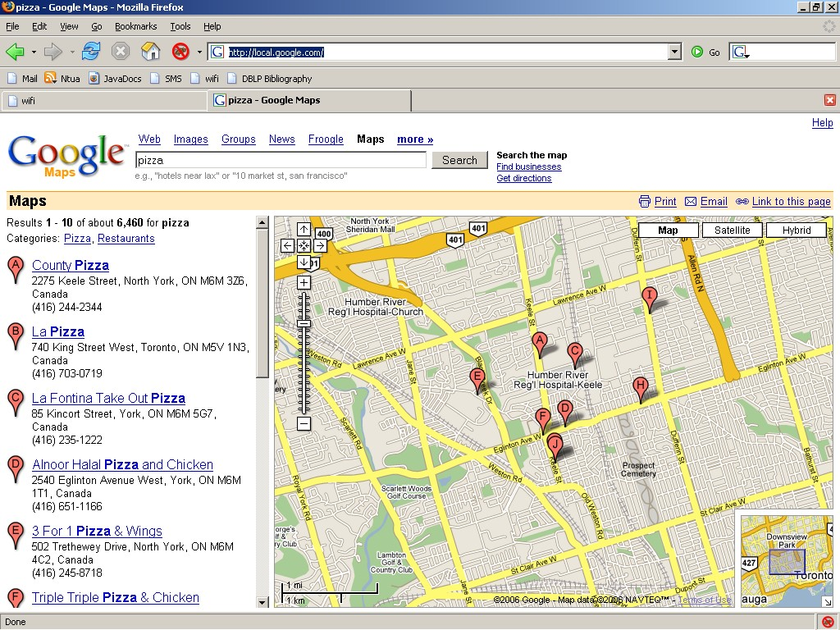Click the pizza search input field
This screenshot has width=840, height=630.
[x=281, y=160]
